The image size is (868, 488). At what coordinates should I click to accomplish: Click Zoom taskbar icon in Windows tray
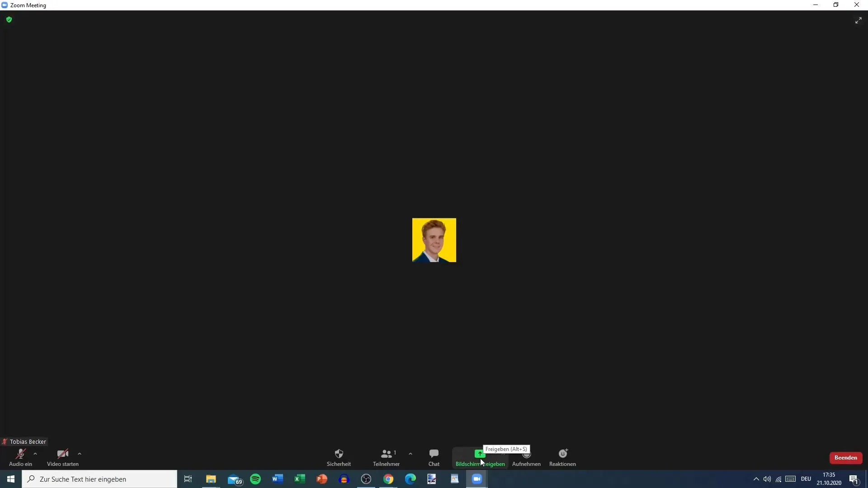pos(477,479)
